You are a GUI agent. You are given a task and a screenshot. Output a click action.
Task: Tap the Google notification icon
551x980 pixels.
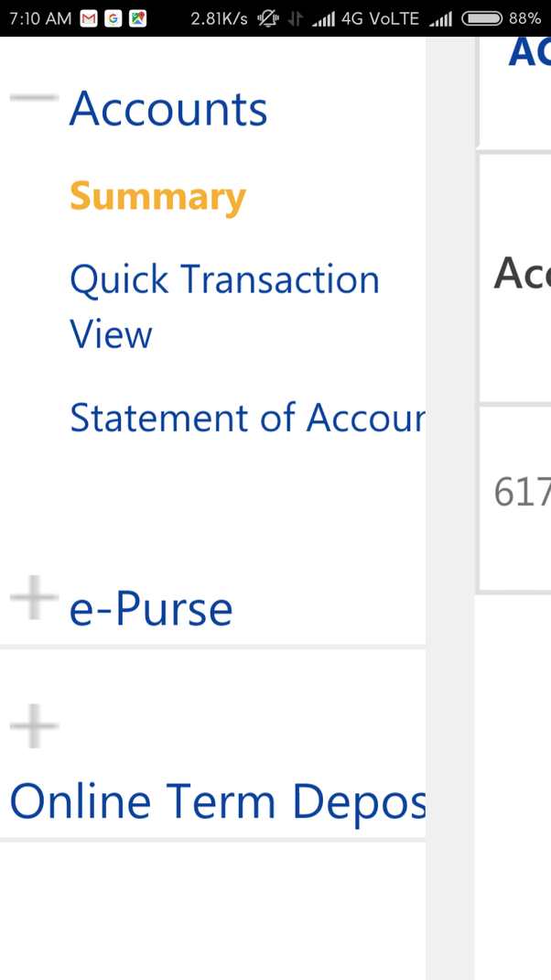113,18
